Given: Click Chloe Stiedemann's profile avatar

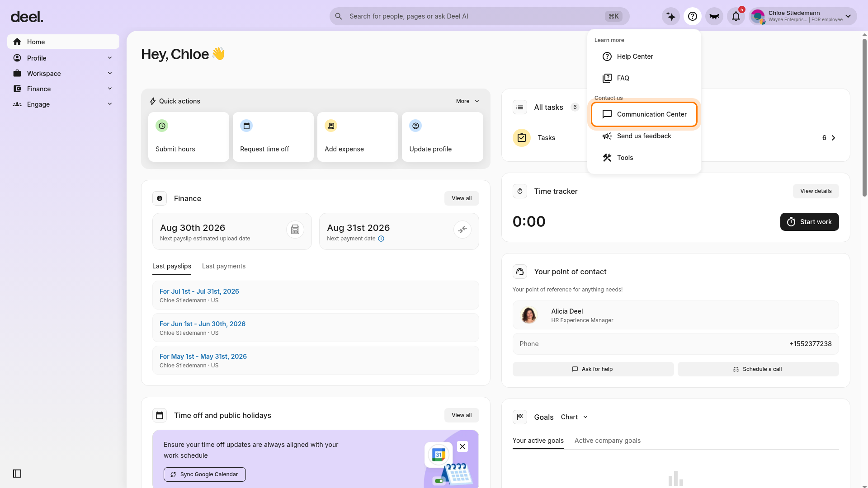Looking at the screenshot, I should (758, 17).
